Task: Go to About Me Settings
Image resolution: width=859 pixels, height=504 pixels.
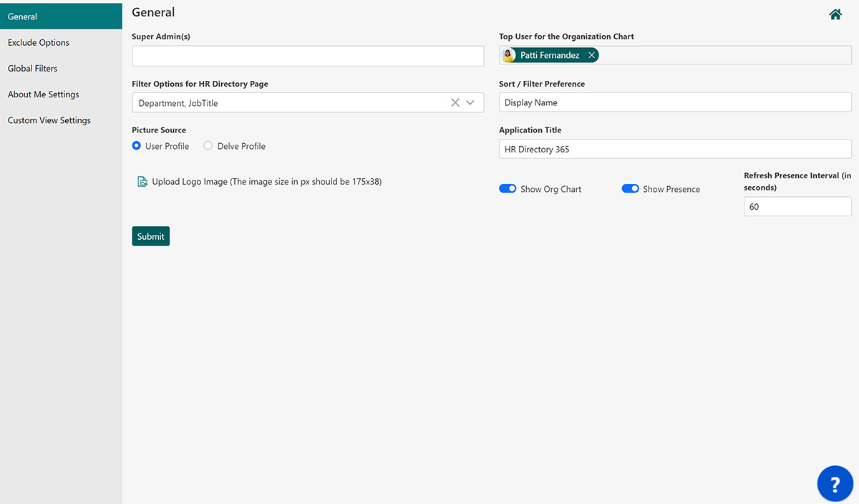Action: 44,94
